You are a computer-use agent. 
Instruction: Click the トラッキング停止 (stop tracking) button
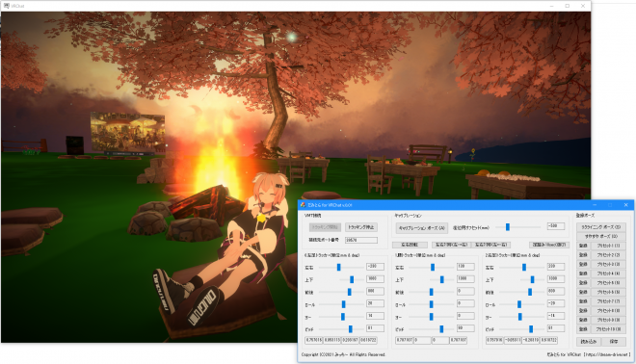pos(361,227)
